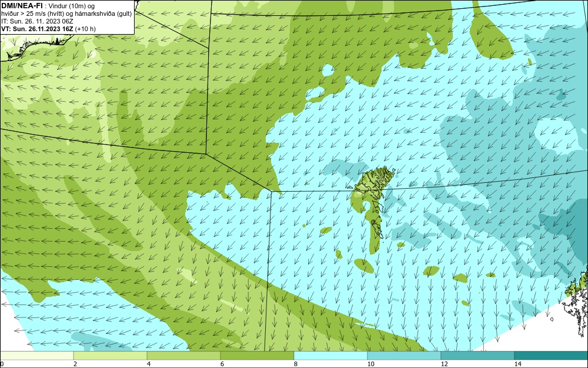588x368 pixels.
Task: Click the 'IT: Sun. 26. 11. 2023 06Z' line
Action: (x=37, y=21)
